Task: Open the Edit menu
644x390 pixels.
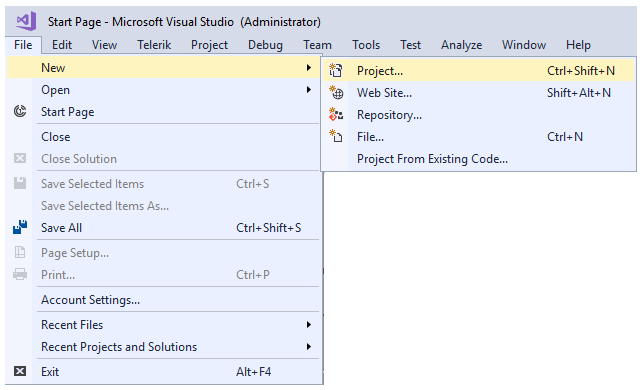Action: pos(62,45)
